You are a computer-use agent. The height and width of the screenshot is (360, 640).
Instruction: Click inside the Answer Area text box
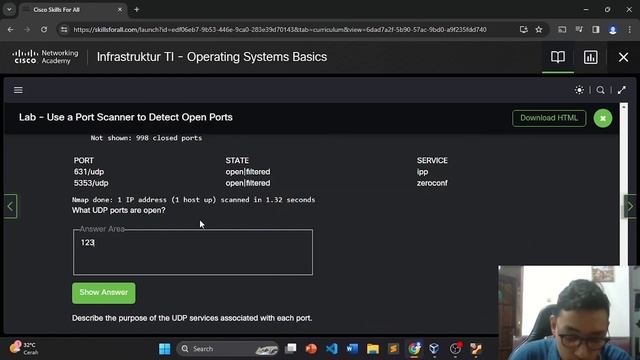tap(193, 252)
